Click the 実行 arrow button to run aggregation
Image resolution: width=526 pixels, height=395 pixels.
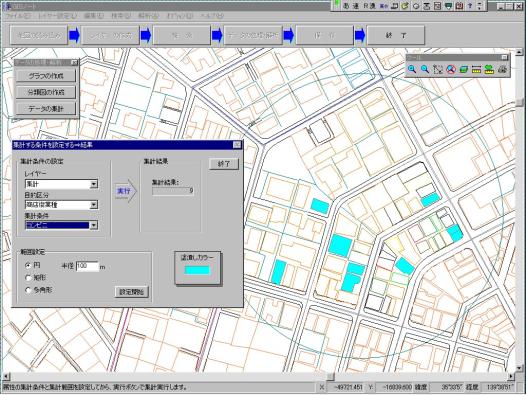tap(126, 191)
